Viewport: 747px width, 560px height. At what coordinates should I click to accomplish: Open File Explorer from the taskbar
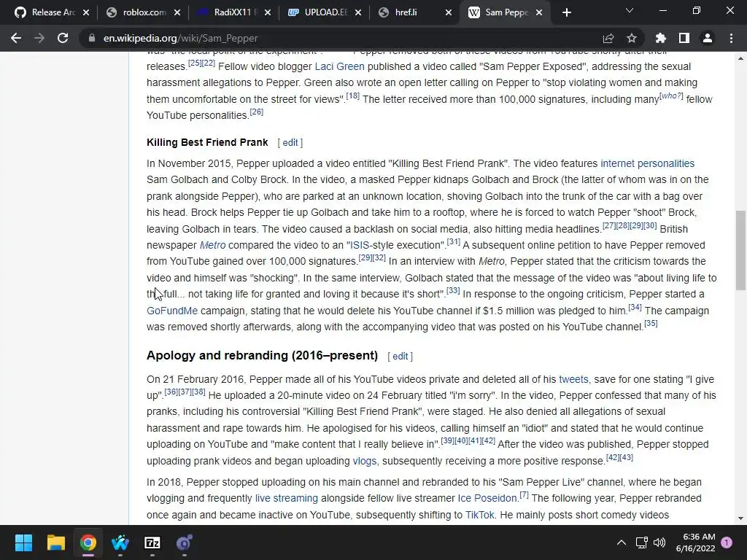click(x=55, y=542)
